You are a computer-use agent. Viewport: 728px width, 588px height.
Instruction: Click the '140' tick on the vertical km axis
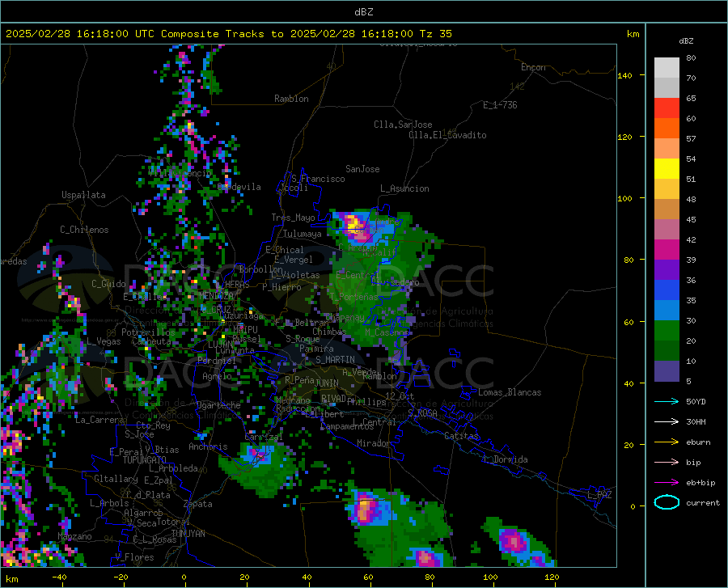click(624, 75)
